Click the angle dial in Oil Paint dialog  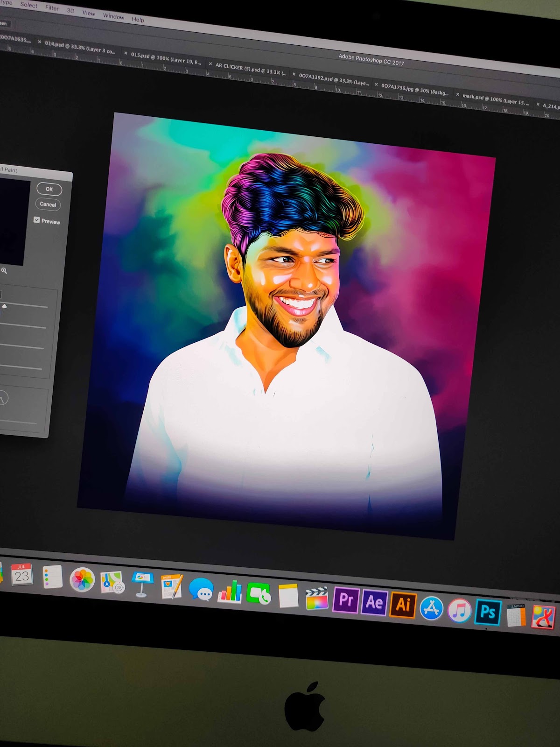tap(3, 398)
